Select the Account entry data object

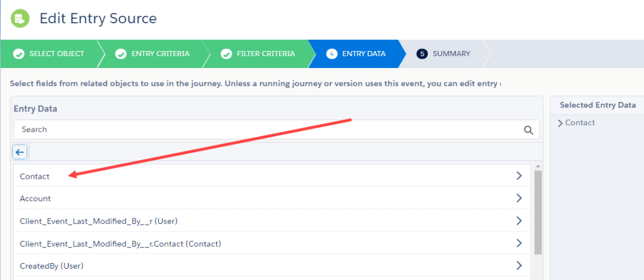click(36, 199)
